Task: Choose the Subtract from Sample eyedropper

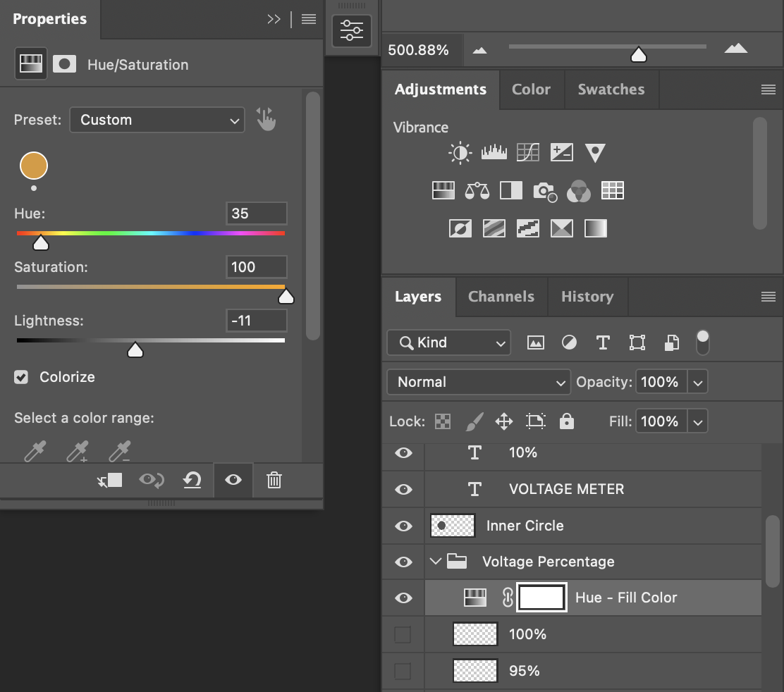Action: click(x=120, y=451)
